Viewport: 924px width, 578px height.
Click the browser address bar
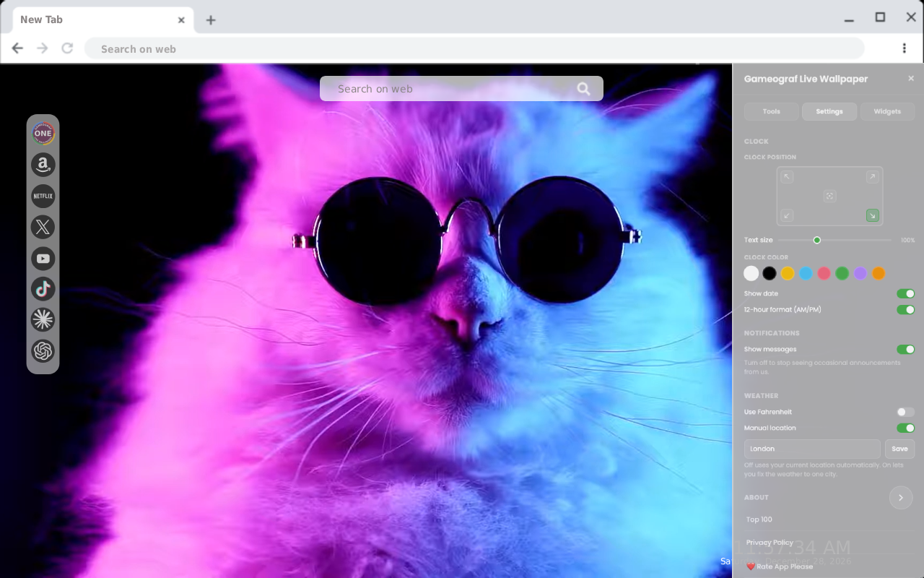[x=474, y=48]
